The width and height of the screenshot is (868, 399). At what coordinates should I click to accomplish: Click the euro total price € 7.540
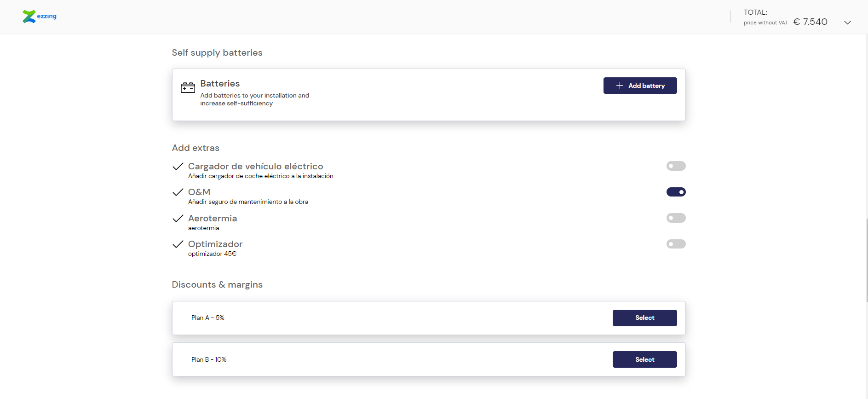coord(810,22)
